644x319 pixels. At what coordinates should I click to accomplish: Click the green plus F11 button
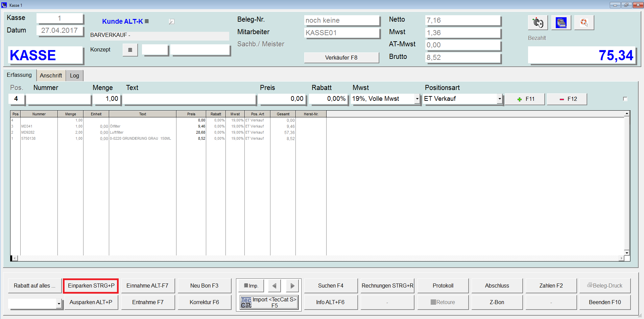[525, 99]
